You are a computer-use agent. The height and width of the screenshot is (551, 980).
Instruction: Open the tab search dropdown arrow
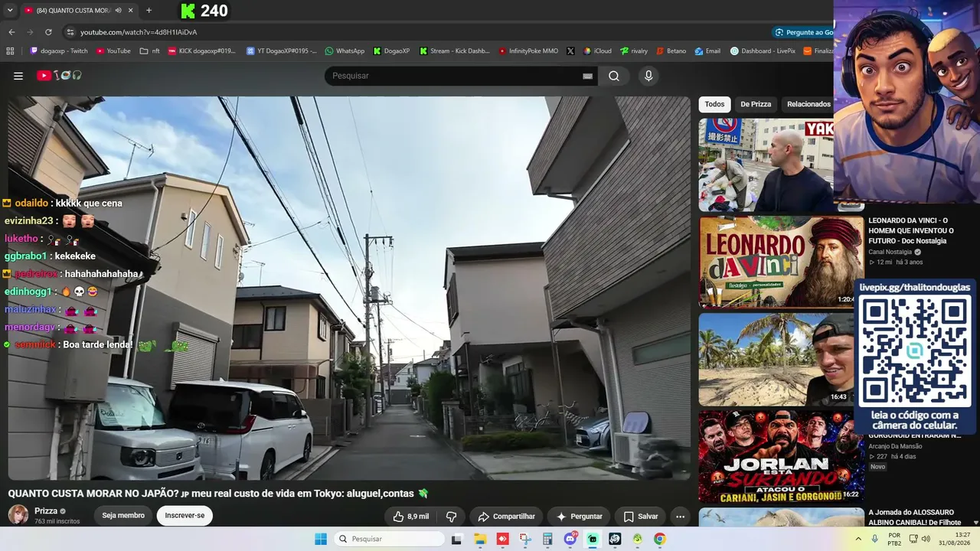(10, 11)
